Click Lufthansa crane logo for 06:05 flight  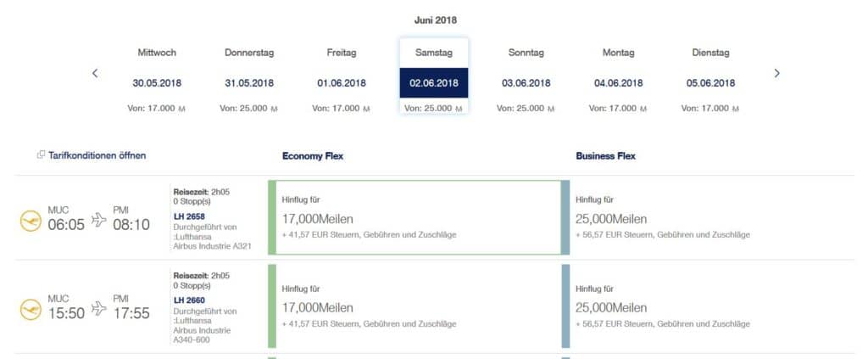31,221
